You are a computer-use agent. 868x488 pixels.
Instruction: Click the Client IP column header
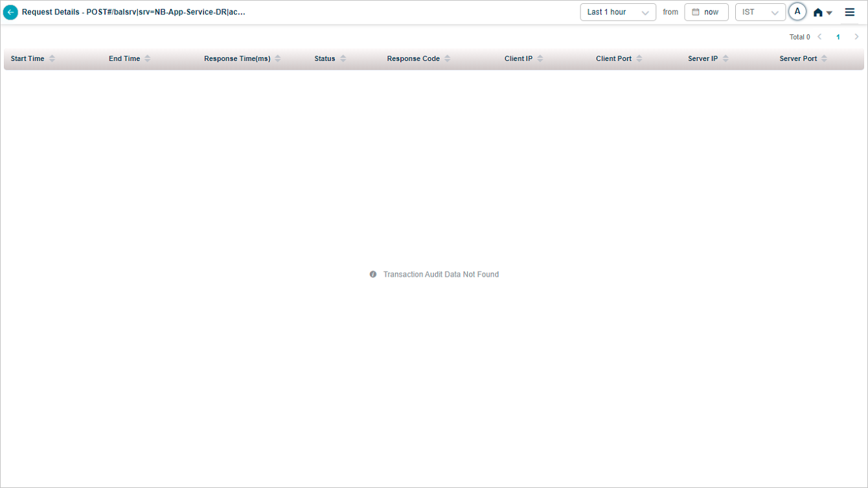(518, 59)
